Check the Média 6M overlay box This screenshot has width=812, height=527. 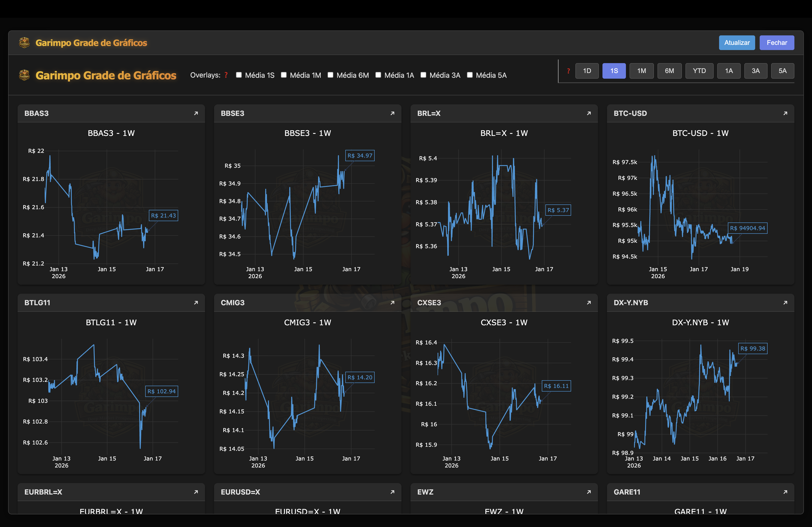(330, 75)
